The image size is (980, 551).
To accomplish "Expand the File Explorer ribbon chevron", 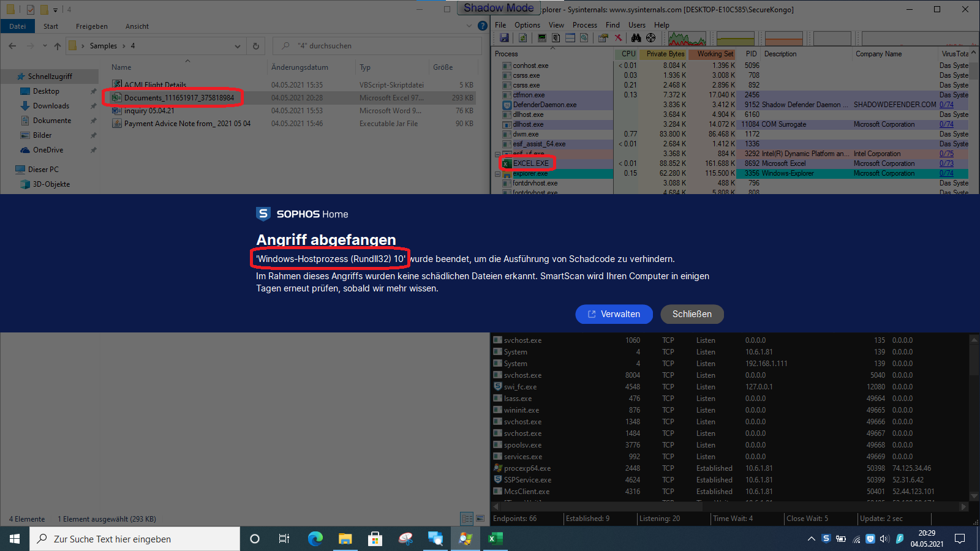I will (x=469, y=26).
